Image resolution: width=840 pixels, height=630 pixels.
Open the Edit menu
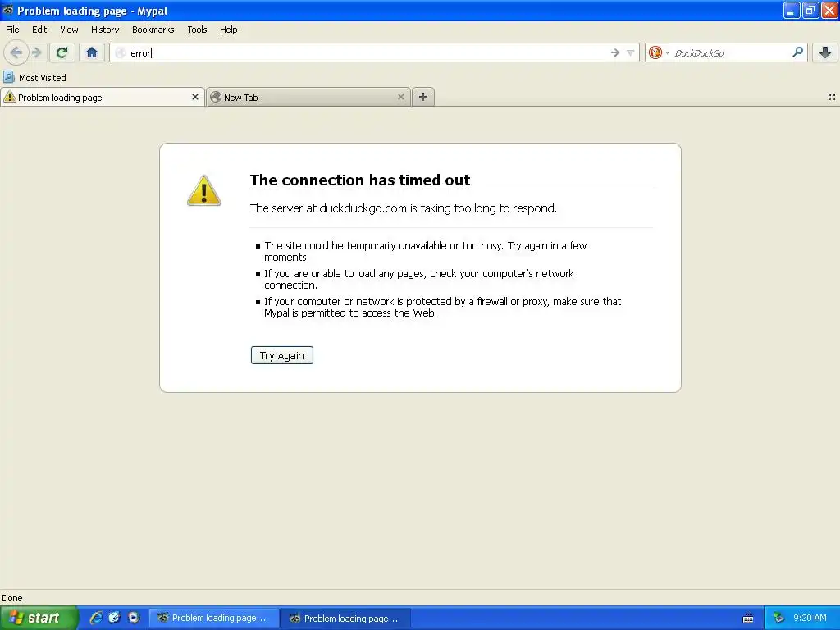click(x=39, y=30)
